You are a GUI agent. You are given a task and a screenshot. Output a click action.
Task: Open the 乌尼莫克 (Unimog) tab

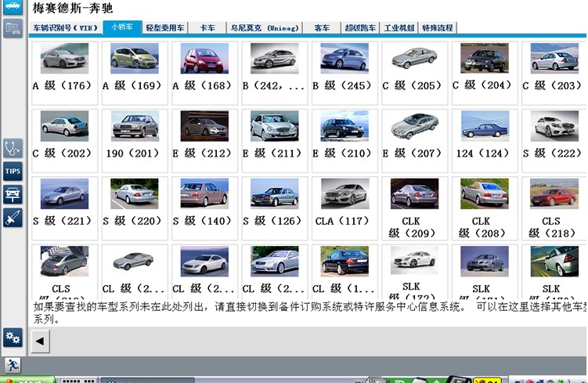265,27
